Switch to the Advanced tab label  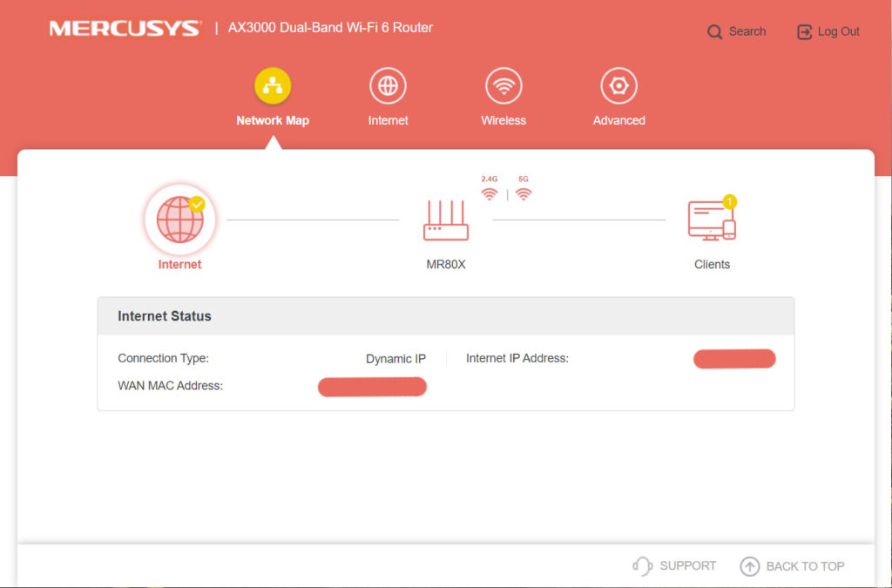pyautogui.click(x=618, y=120)
